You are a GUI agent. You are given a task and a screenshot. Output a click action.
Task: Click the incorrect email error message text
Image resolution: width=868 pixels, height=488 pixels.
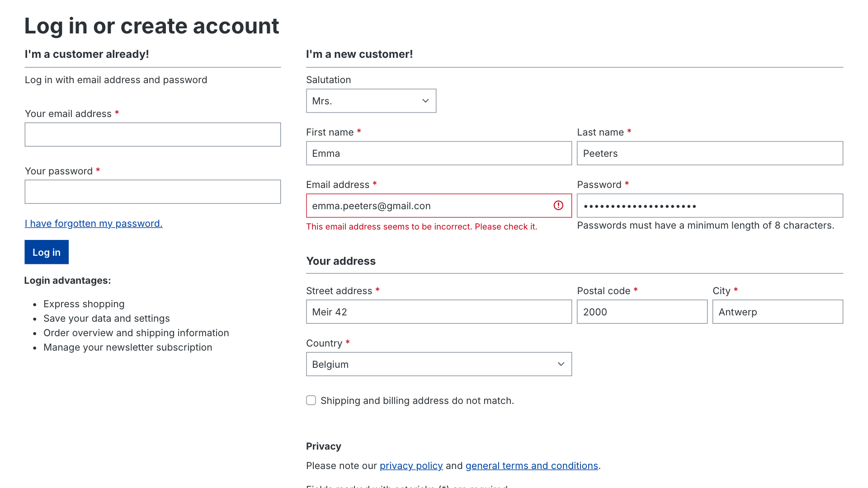point(421,227)
